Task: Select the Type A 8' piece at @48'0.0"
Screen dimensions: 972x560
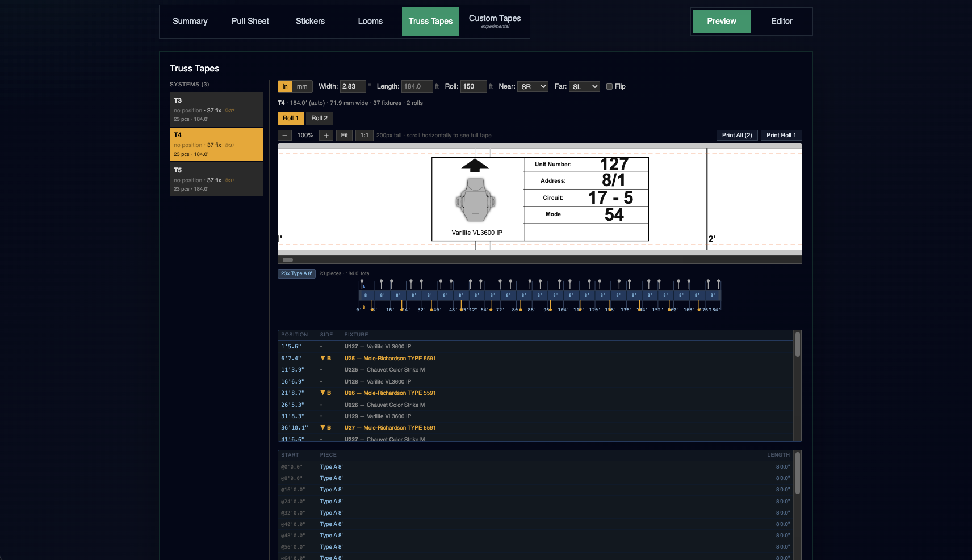Action: (x=535, y=536)
